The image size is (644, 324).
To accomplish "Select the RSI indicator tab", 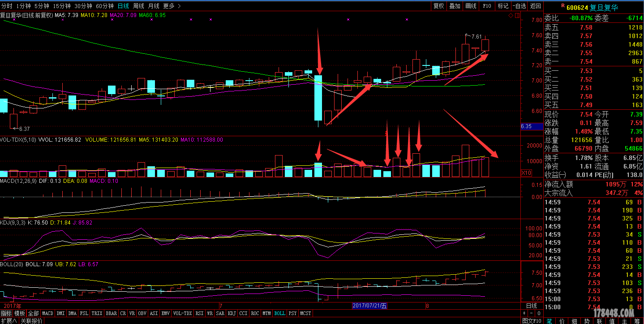I will (200, 313).
